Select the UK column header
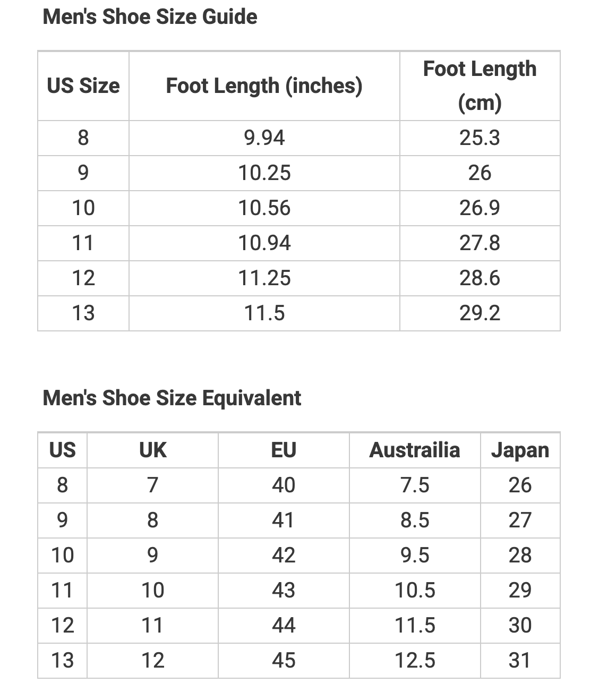The image size is (599, 700). (x=152, y=450)
